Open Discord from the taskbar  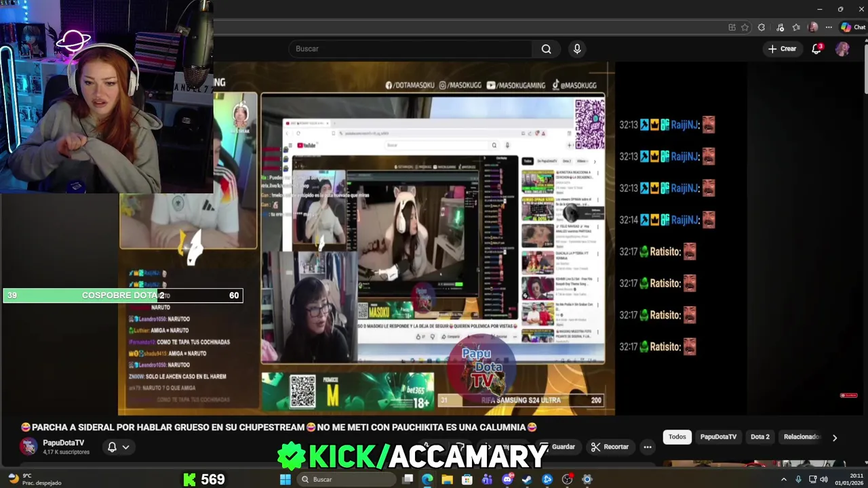[x=507, y=479]
